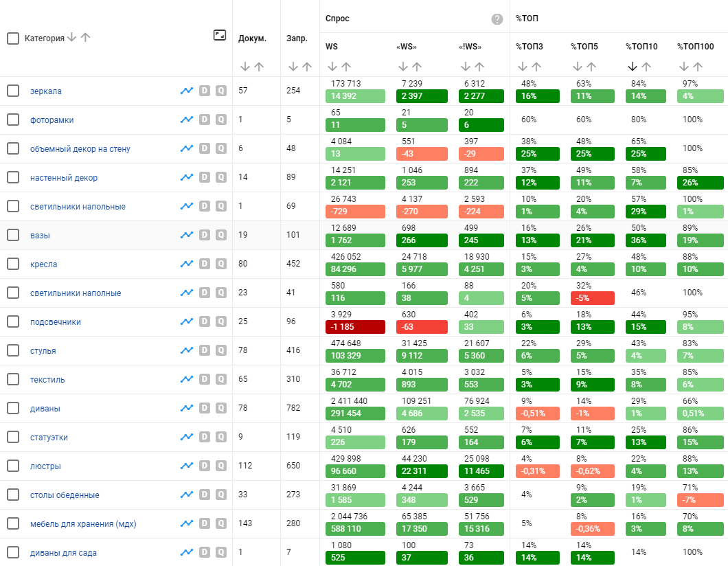The image size is (728, 566).
Task: Click the Q icon in текстиль row
Action: 220,379
